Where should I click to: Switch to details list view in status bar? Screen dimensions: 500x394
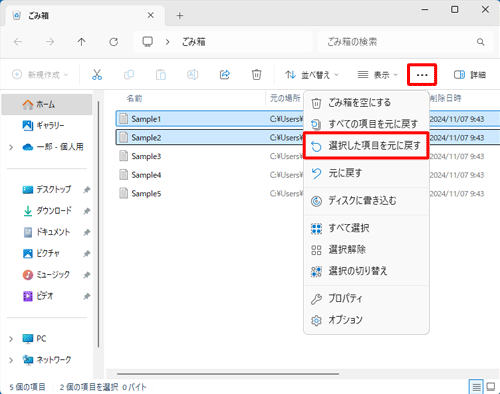[x=476, y=387]
